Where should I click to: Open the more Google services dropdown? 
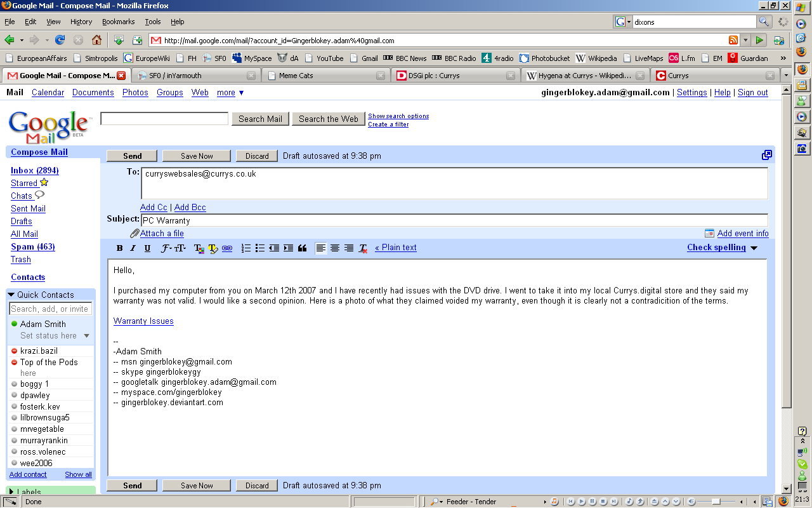pyautogui.click(x=230, y=93)
